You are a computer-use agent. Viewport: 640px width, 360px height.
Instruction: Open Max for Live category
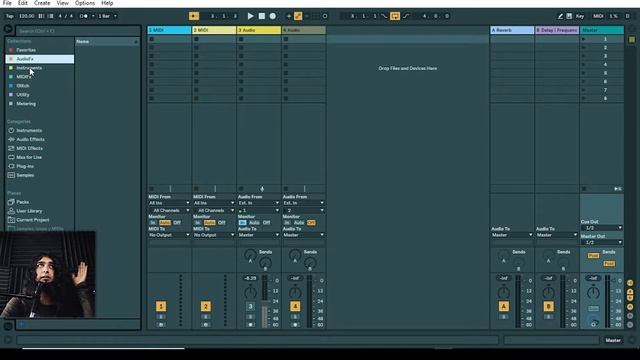(40, 158)
